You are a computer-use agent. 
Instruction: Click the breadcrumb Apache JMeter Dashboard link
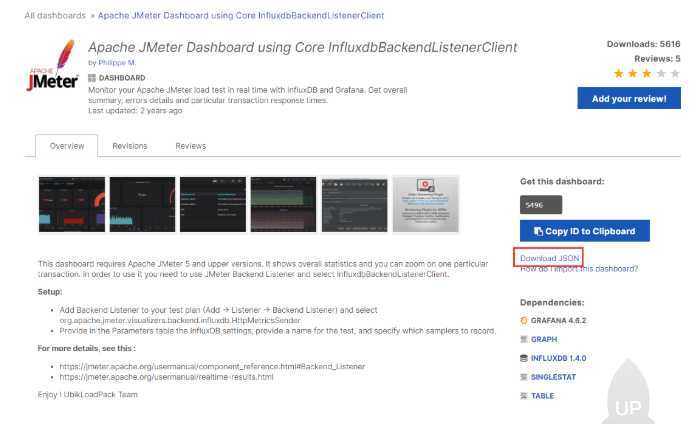[x=240, y=16]
